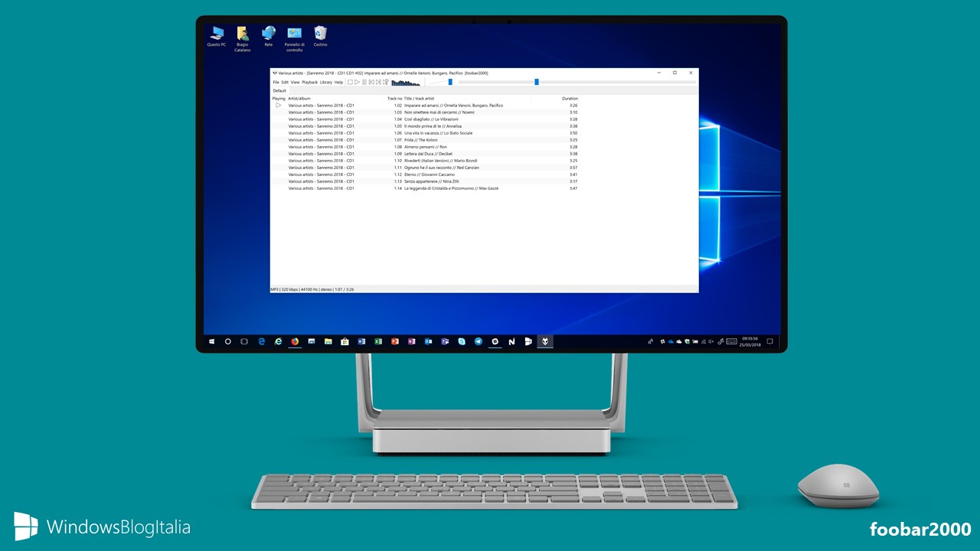
Task: Click the status bar showing MP3 320 kbps
Action: pos(312,290)
